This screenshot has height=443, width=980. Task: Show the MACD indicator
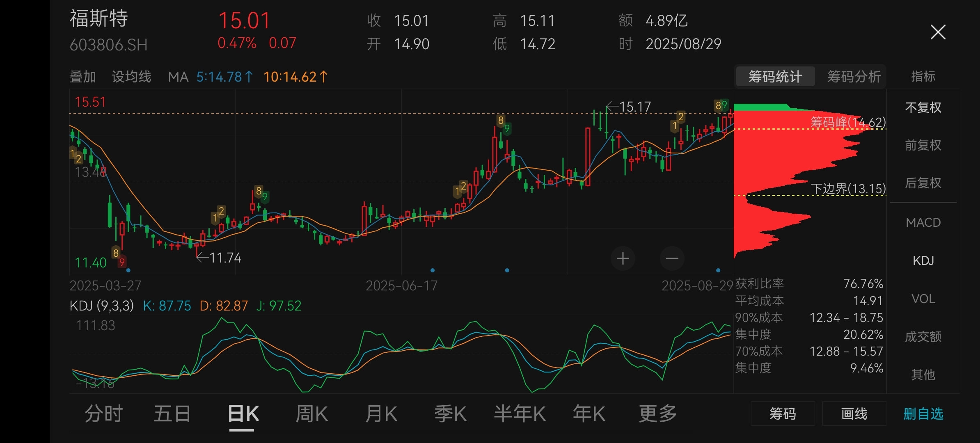tap(923, 222)
